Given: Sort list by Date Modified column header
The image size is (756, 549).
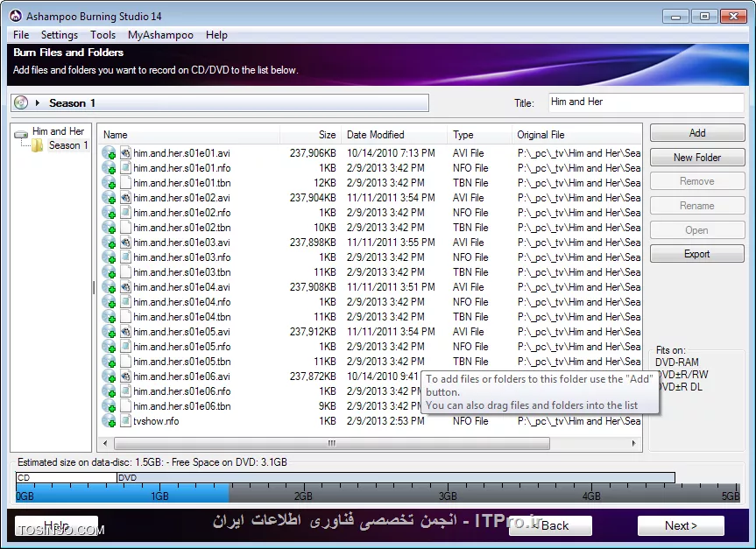Looking at the screenshot, I should tap(394, 135).
